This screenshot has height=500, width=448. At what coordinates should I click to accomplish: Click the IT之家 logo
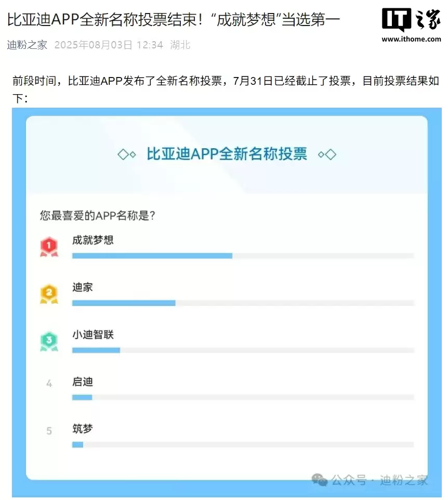pyautogui.click(x=411, y=21)
